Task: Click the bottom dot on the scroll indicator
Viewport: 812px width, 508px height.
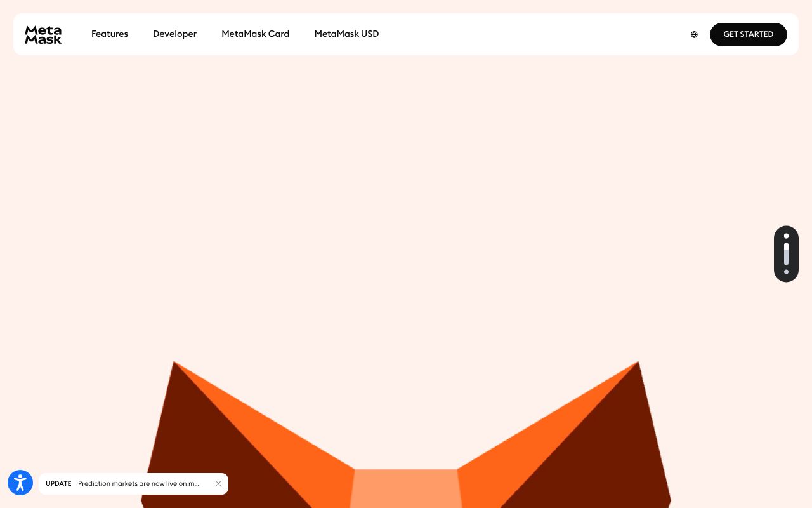Action: tap(786, 272)
